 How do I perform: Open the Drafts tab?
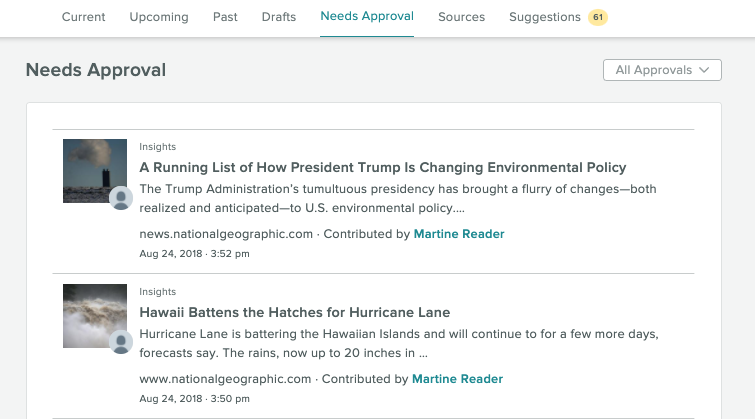279,17
